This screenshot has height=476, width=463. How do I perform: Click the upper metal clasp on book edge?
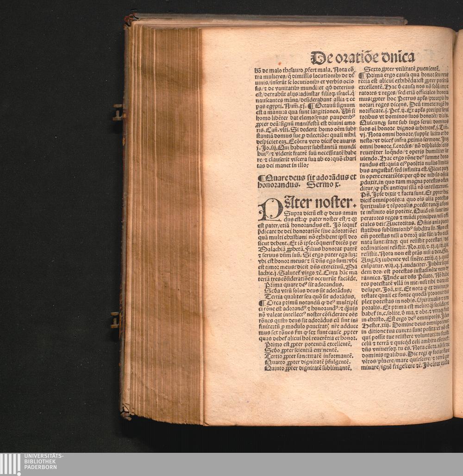coord(119,112)
